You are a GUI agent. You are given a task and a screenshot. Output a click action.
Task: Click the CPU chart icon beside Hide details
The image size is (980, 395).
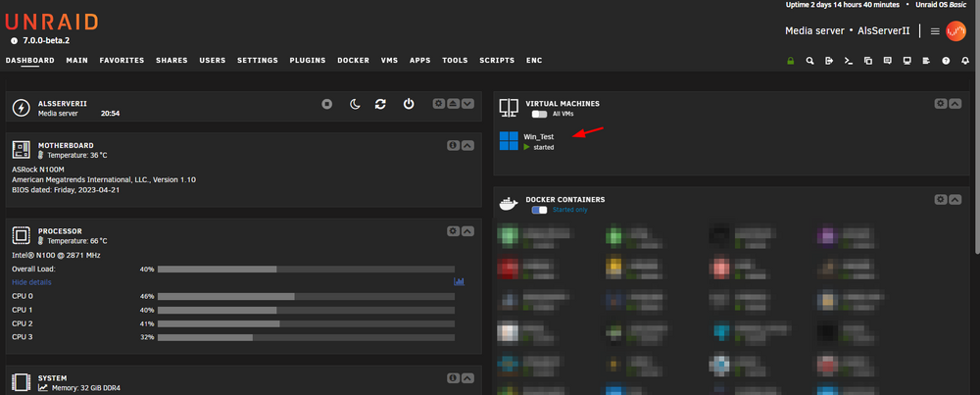pyautogui.click(x=460, y=282)
